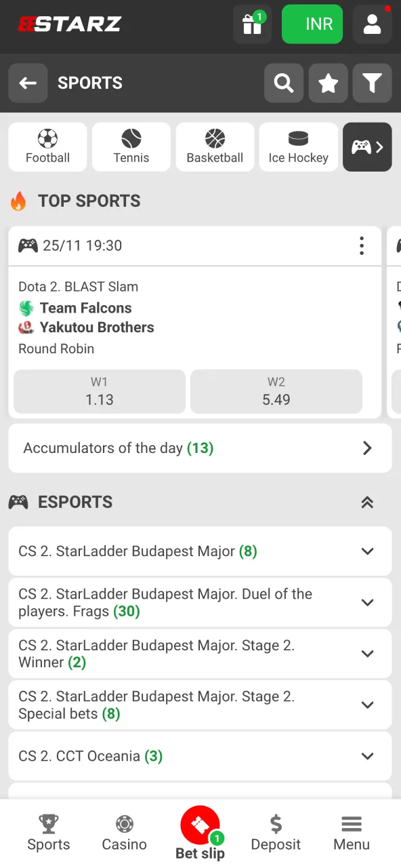Open the gift promotions icon
Image resolution: width=401 pixels, height=868 pixels.
(251, 24)
